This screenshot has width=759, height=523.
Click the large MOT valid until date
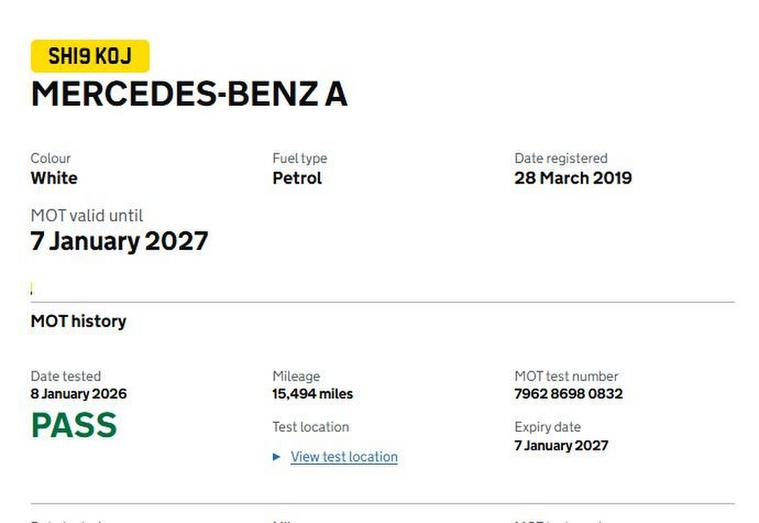pyautogui.click(x=119, y=241)
